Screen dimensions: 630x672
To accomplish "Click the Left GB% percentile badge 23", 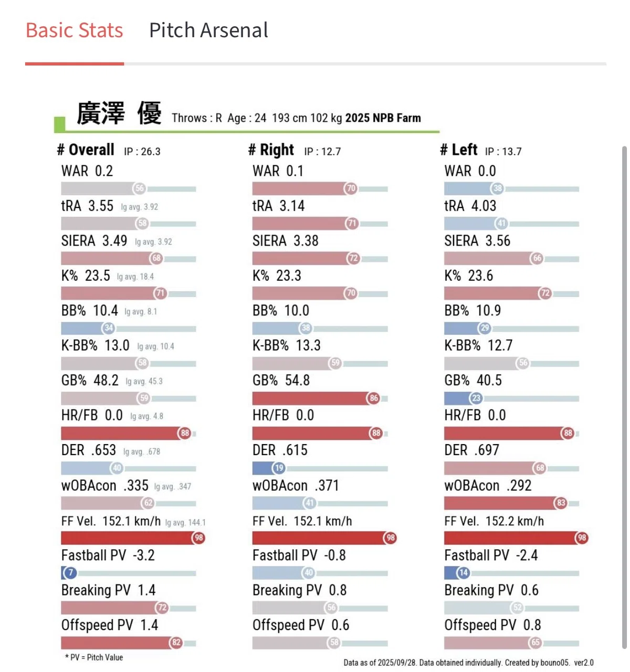I will (x=476, y=398).
